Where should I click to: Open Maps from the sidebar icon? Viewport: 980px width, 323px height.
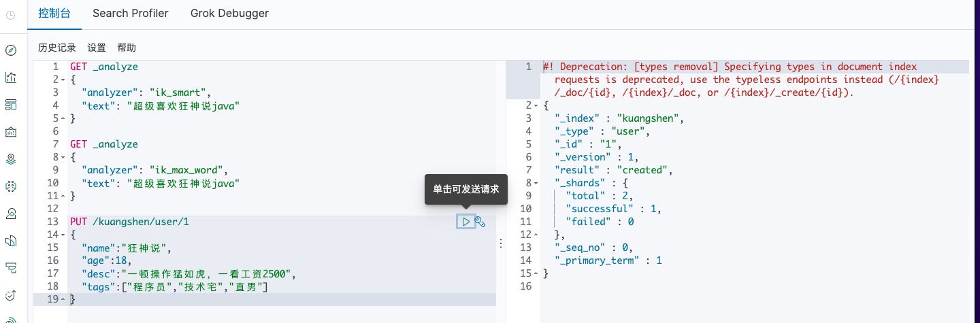pos(11,159)
